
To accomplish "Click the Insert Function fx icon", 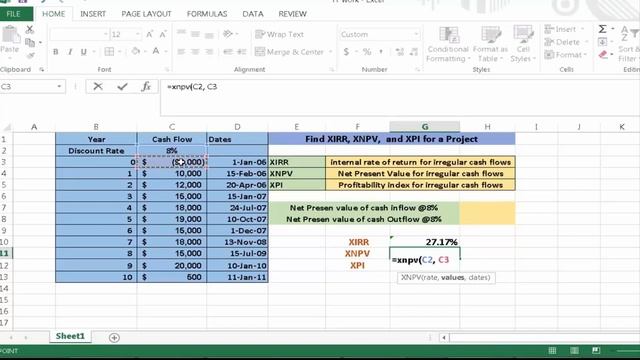I will coord(146,87).
